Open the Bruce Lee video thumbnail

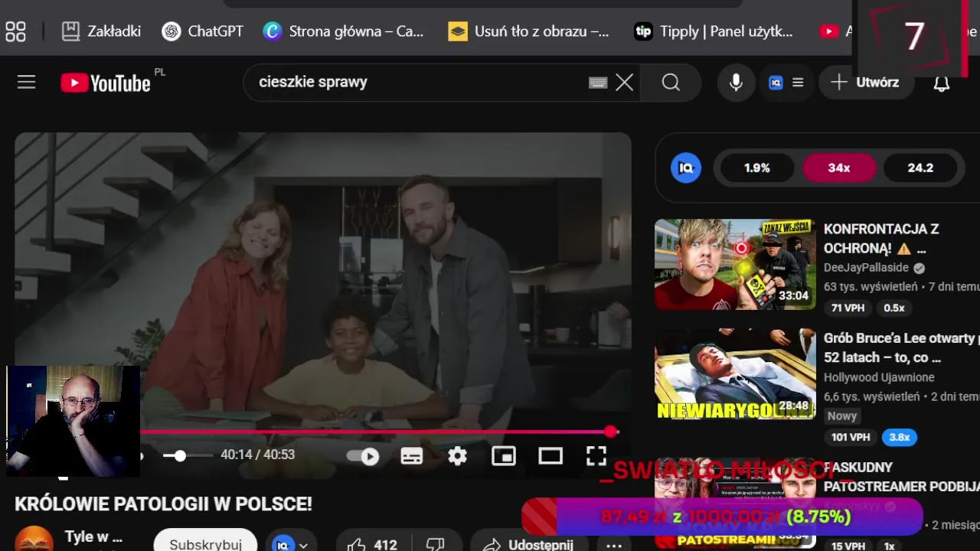tap(735, 374)
